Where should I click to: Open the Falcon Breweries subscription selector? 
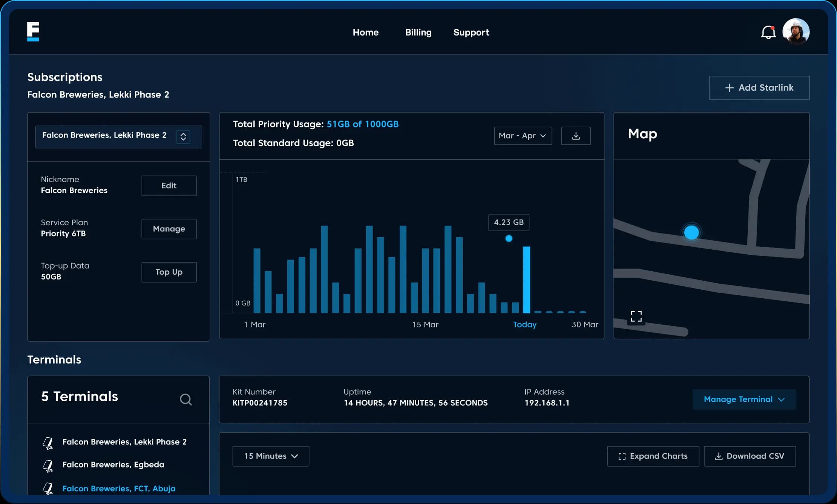(x=118, y=137)
